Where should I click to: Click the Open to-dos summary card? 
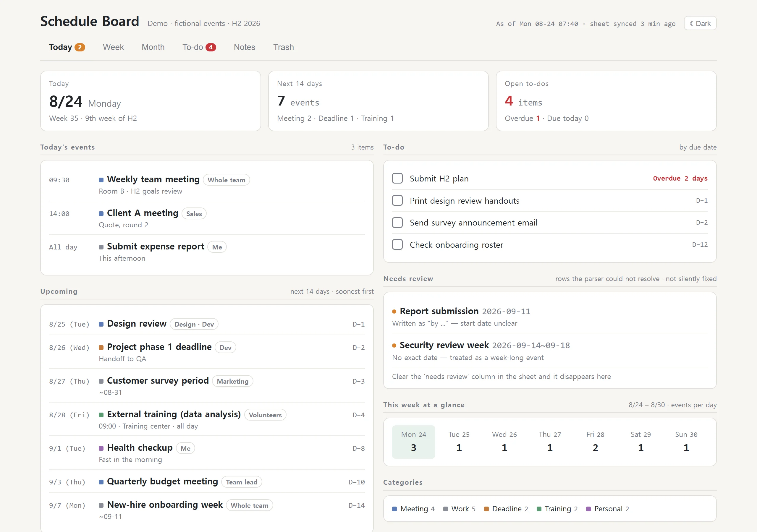point(606,101)
